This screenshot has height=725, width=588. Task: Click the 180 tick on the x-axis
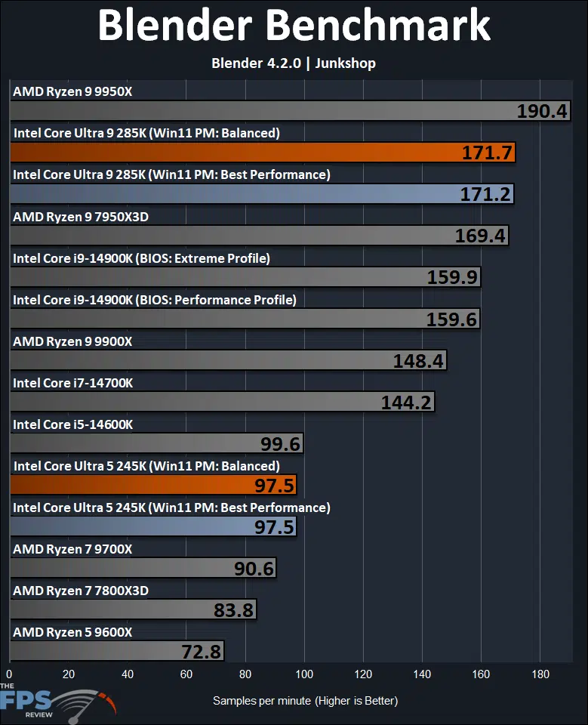540,674
